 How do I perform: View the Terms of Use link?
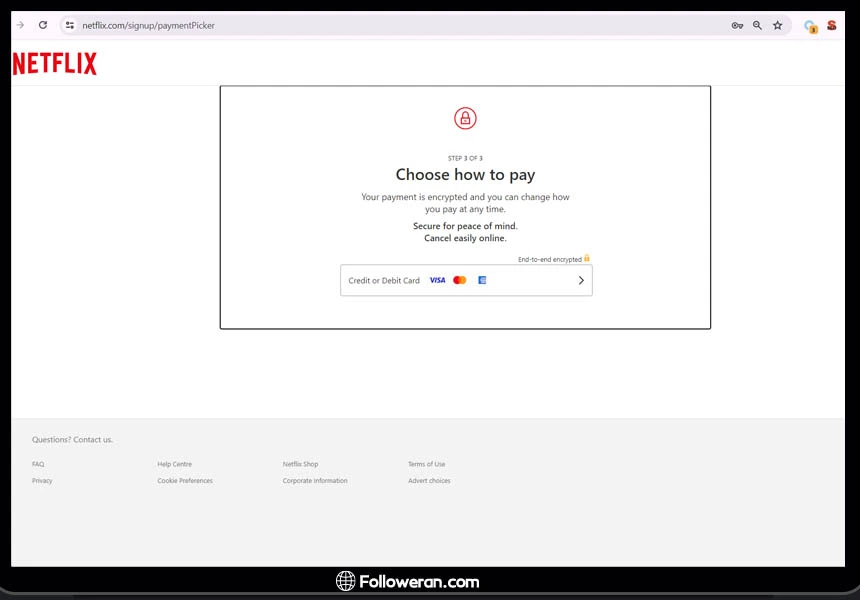click(426, 464)
